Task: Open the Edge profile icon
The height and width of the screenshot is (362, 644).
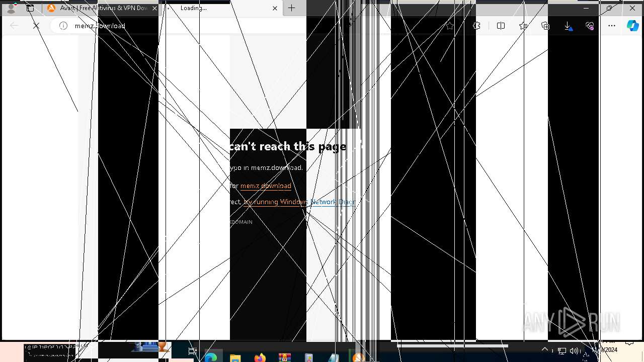Action: tap(11, 8)
